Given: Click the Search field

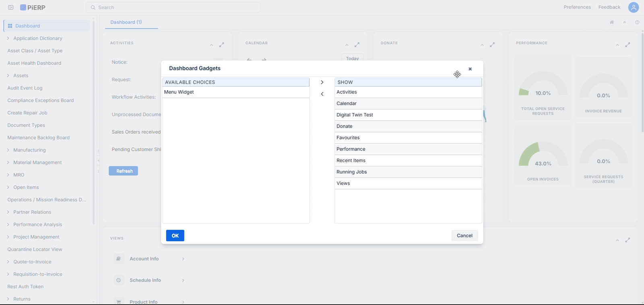Looking at the screenshot, I should coord(173,7).
